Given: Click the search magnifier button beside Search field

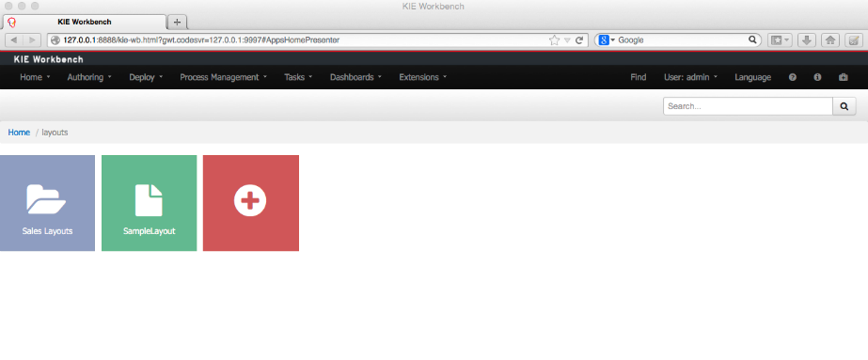Looking at the screenshot, I should (844, 106).
